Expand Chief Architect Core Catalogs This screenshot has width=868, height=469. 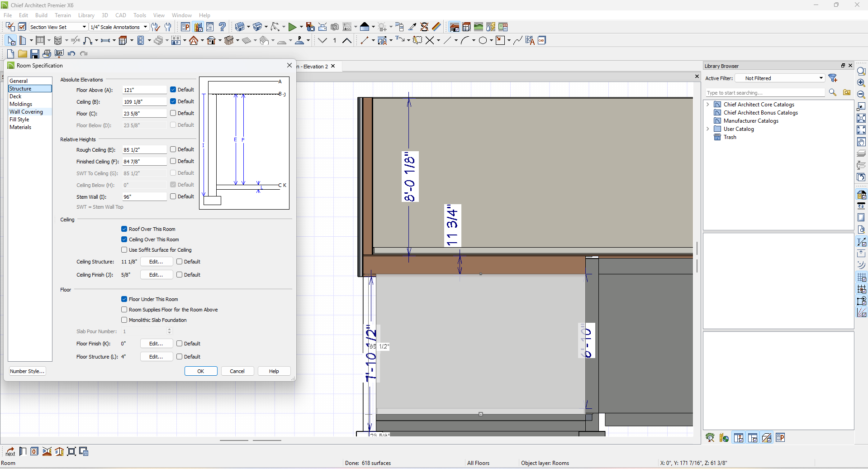pos(708,105)
